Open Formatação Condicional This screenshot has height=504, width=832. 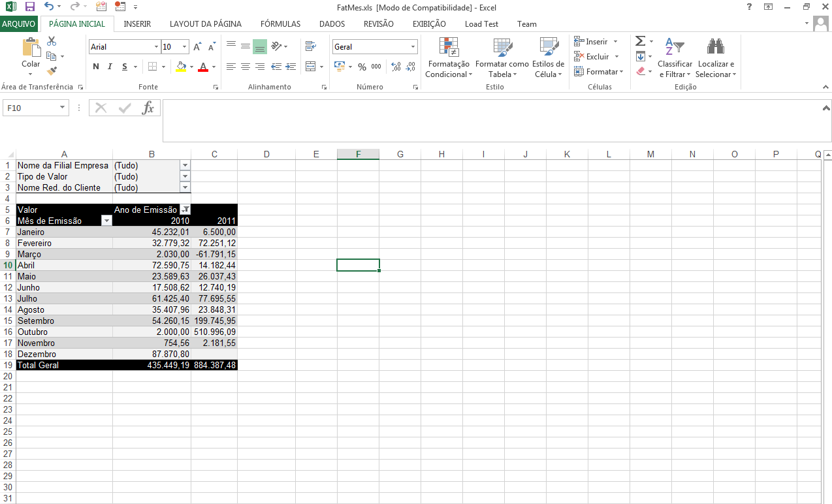click(447, 59)
